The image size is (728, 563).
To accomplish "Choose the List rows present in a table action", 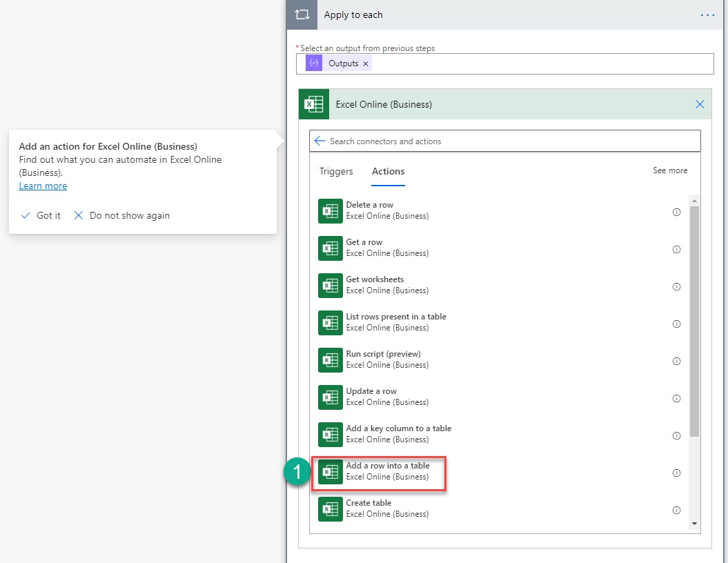I will point(395,322).
